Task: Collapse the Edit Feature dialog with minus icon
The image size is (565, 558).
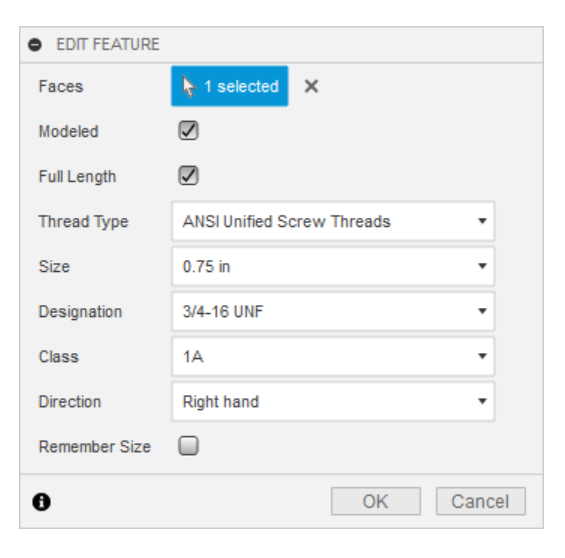Action: point(35,45)
